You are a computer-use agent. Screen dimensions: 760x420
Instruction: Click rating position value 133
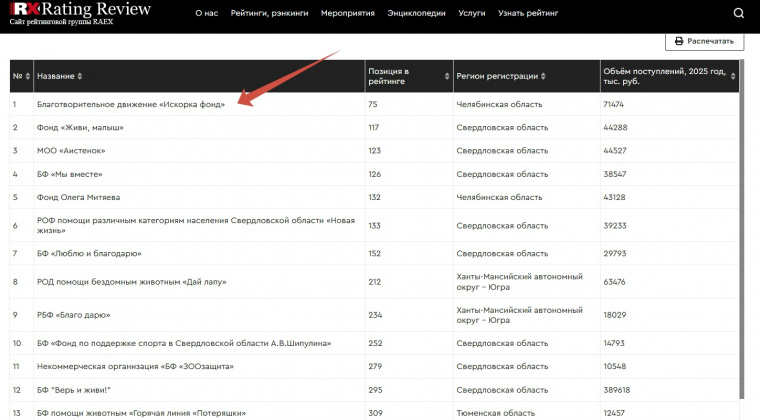pos(375,225)
